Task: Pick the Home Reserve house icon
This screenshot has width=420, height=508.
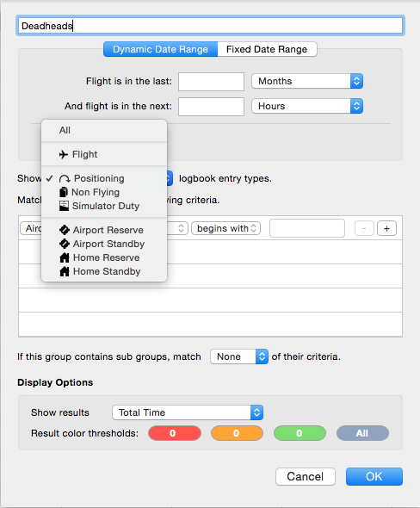Action: pos(65,258)
